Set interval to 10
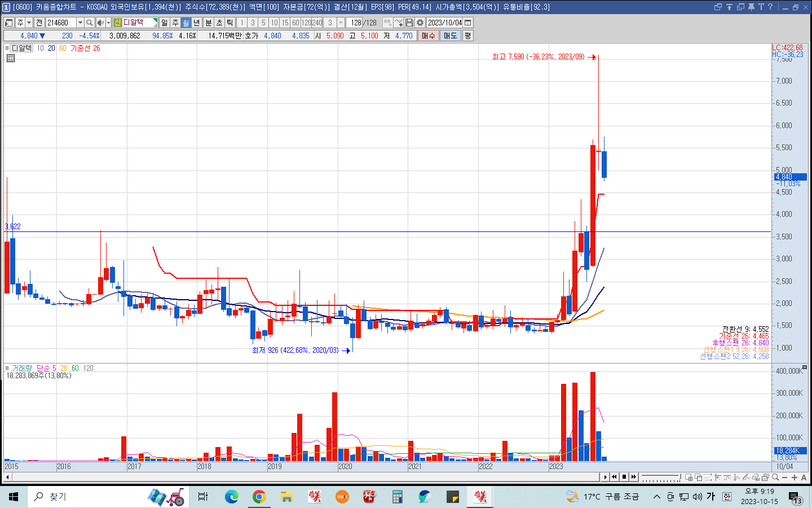The height and width of the screenshot is (508, 812). 274,23
